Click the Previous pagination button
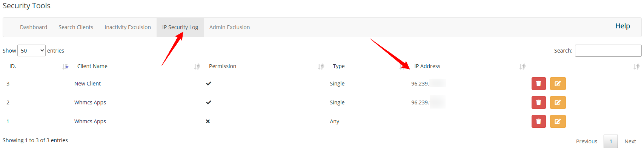The width and height of the screenshot is (644, 149). coord(587,141)
